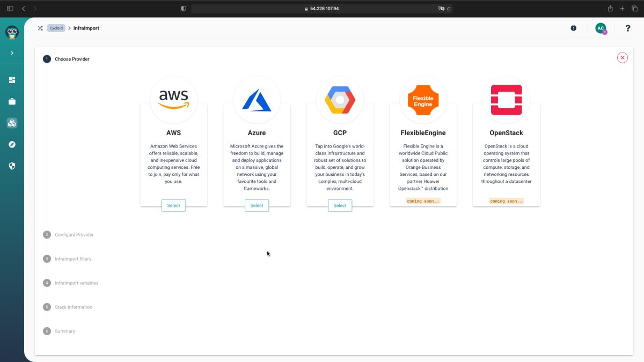This screenshot has width=644, height=362.
Task: Go forward with browser forward arrow
Action: (x=35, y=9)
